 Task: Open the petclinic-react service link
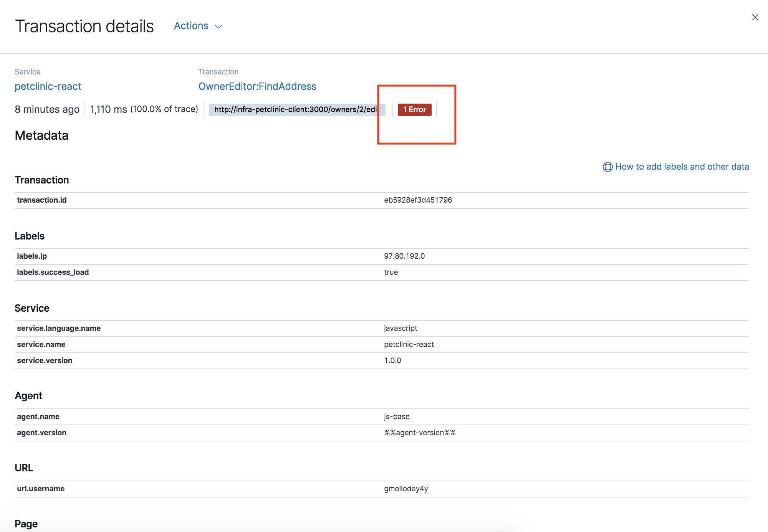pyautogui.click(x=48, y=86)
